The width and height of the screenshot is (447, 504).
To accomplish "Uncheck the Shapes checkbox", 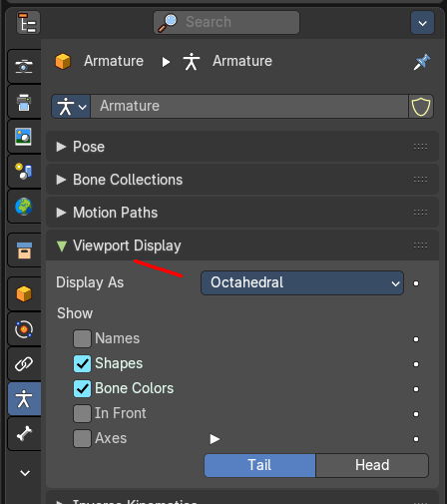I will point(82,363).
